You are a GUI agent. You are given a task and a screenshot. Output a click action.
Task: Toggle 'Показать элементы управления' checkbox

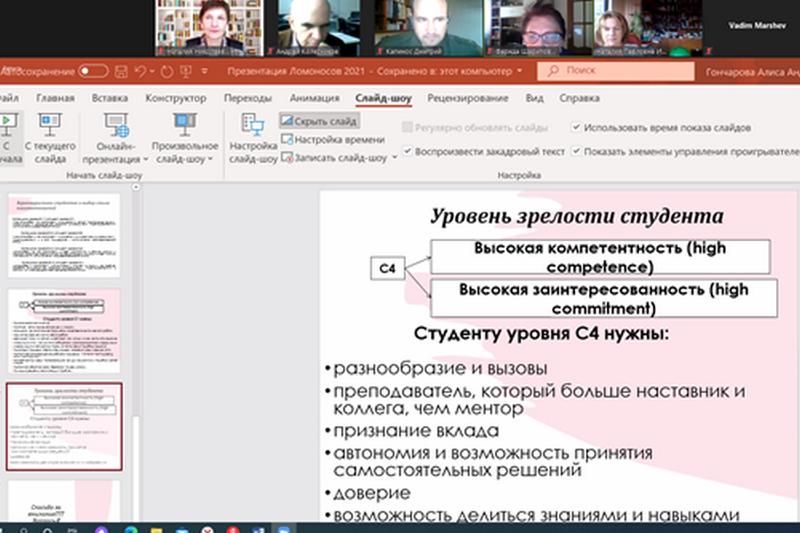point(577,151)
